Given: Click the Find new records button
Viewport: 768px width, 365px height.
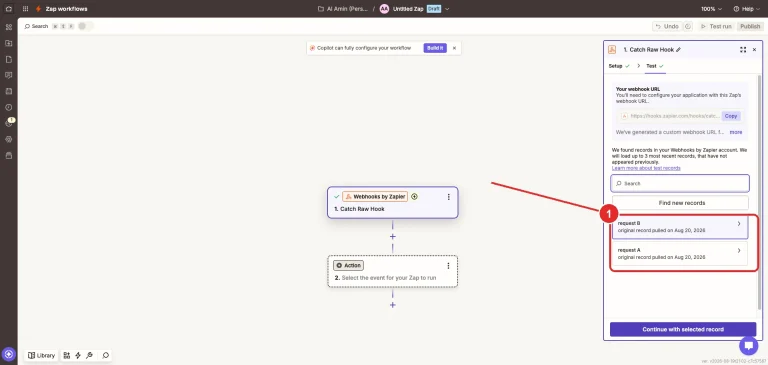Looking at the screenshot, I should [680, 203].
